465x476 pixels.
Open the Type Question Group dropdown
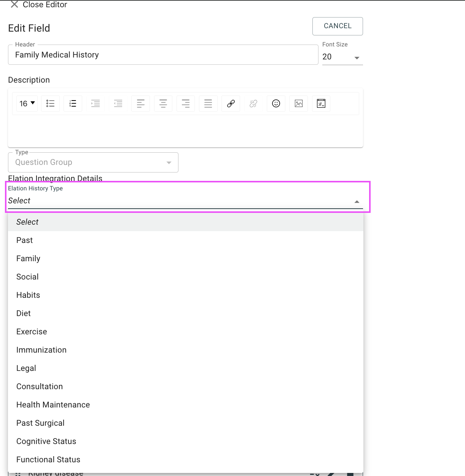pos(93,162)
